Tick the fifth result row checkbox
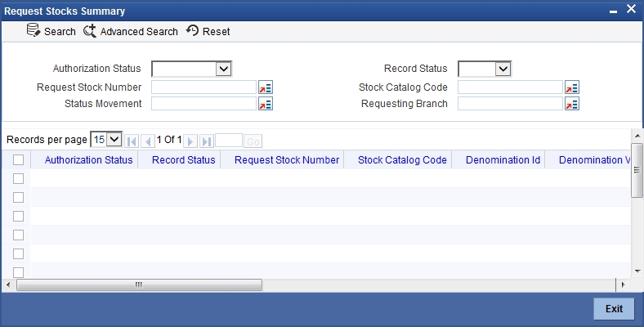 (x=18, y=254)
